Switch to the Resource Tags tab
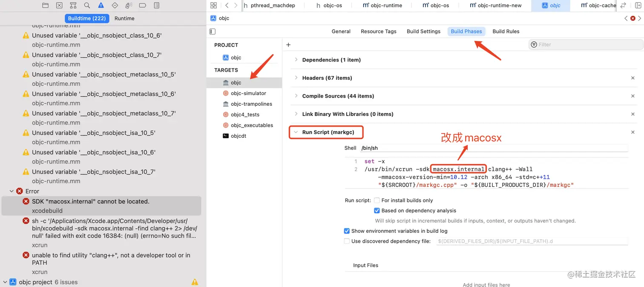 click(379, 32)
